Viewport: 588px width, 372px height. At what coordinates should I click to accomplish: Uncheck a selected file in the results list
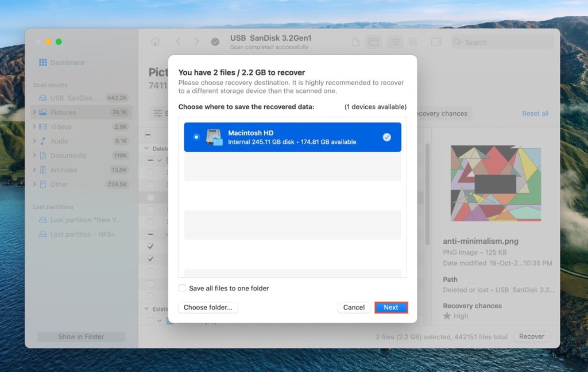coord(150,246)
